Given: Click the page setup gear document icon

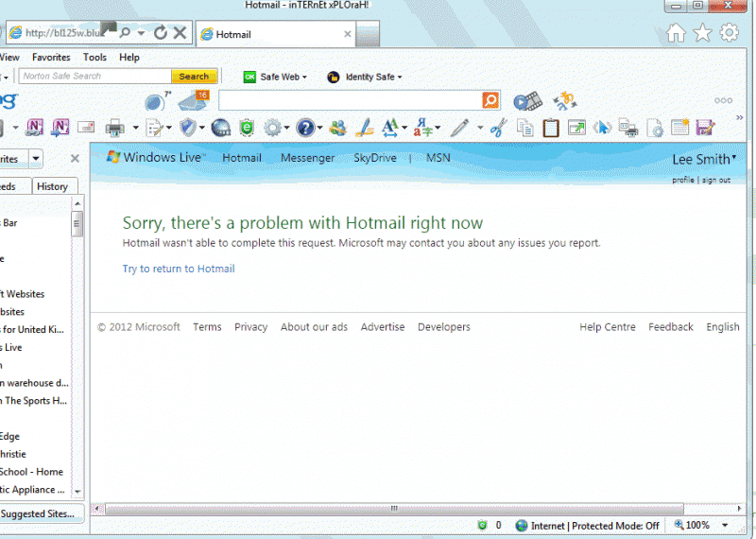Looking at the screenshot, I should pos(655,129).
